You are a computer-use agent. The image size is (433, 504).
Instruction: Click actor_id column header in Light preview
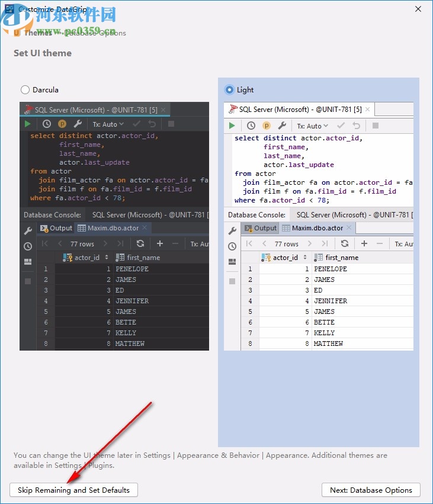pyautogui.click(x=286, y=258)
